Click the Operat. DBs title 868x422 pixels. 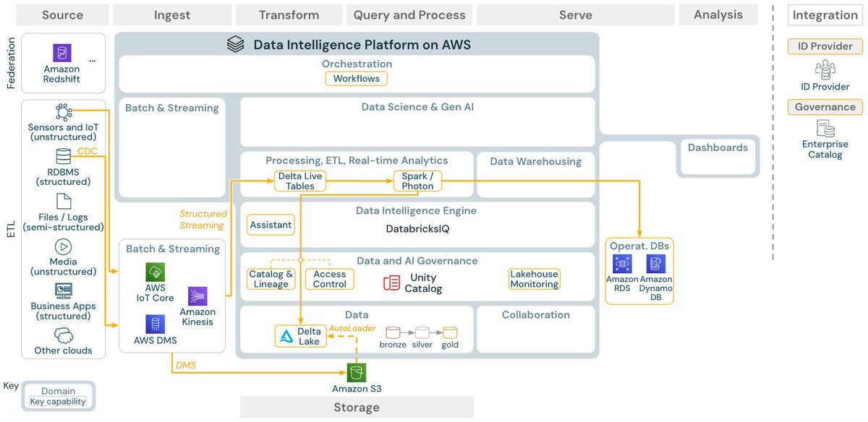tap(639, 246)
